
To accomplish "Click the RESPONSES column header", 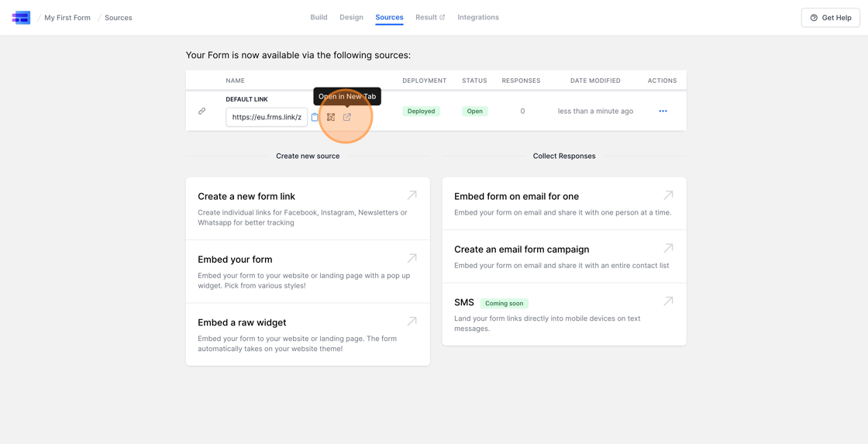I will click(521, 81).
